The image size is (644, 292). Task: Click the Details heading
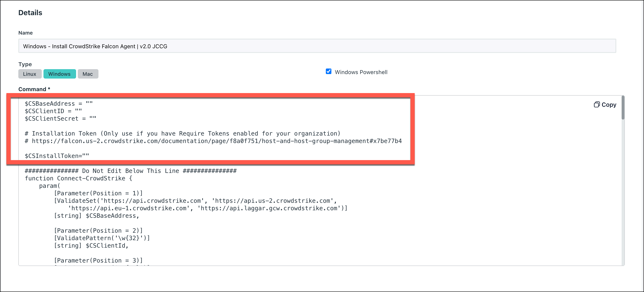tap(30, 13)
